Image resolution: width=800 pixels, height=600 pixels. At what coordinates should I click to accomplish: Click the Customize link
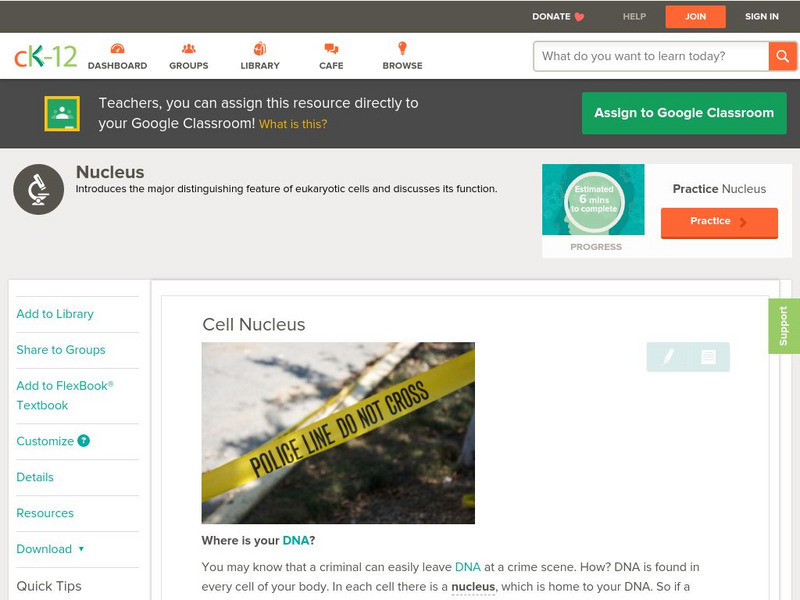[45, 441]
